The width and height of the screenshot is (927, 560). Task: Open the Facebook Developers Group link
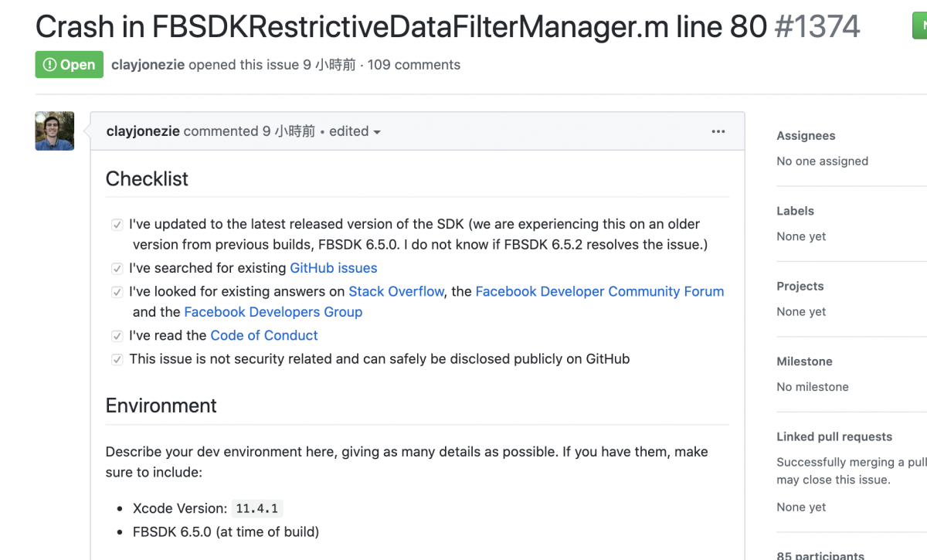[x=273, y=312]
